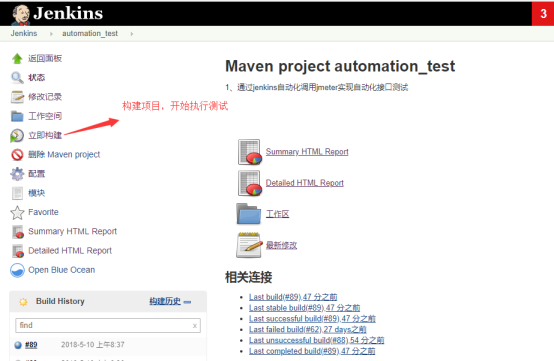This screenshot has width=554, height=361.
Task: Click the sidebar Detailed HTML Report icon
Action: pos(17,251)
